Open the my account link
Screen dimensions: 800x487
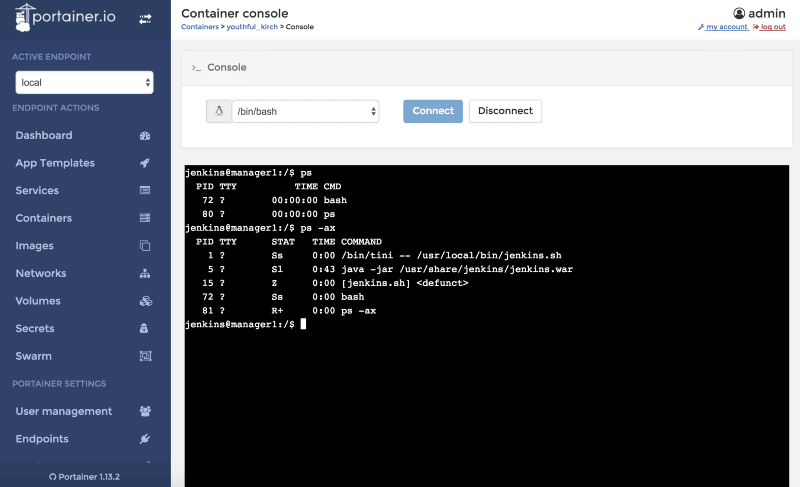pos(726,27)
